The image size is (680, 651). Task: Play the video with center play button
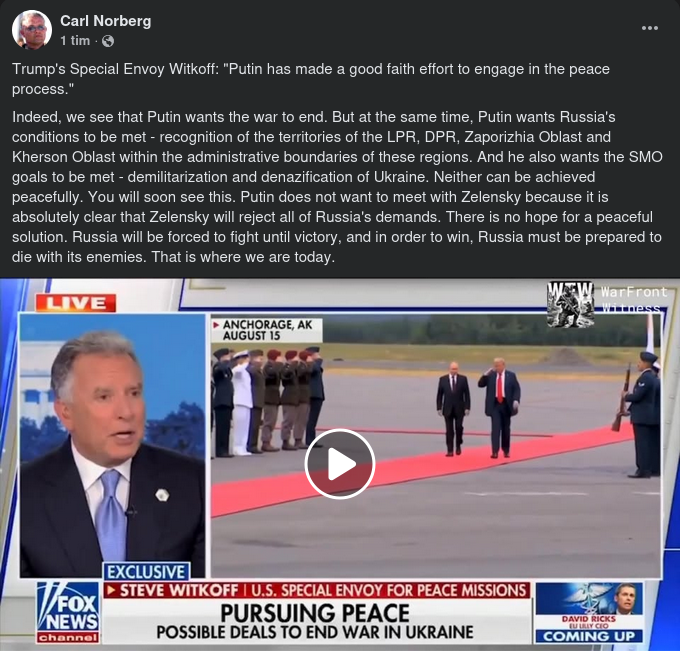(x=340, y=464)
